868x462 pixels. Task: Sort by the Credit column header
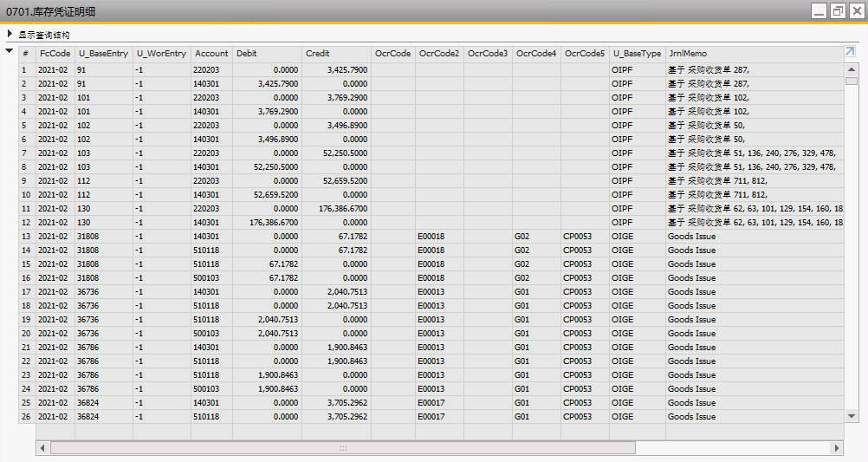336,54
